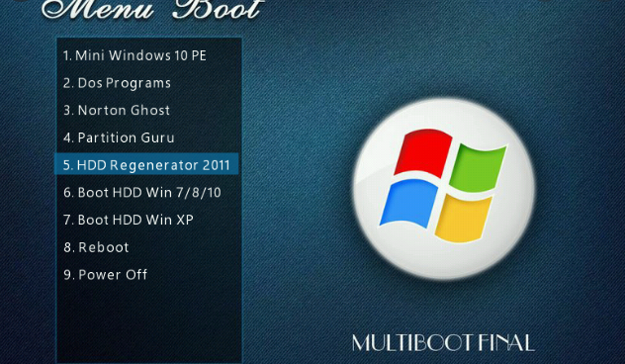Choose Boot HDD Win XP

[129, 220]
